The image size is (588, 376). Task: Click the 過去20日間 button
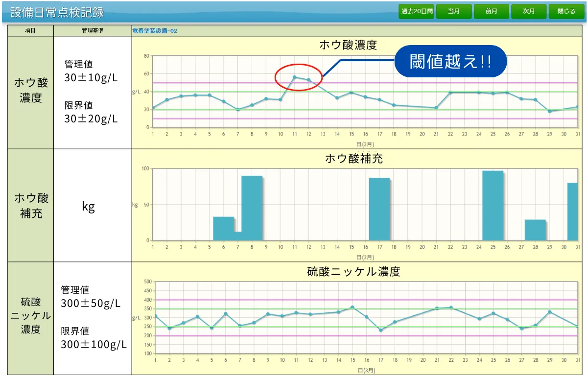click(417, 11)
